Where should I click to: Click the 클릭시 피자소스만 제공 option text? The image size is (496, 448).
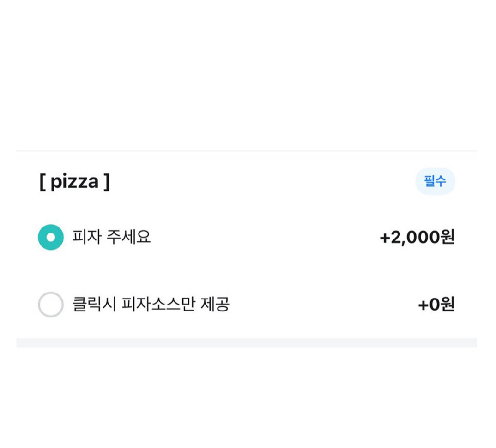point(151,305)
